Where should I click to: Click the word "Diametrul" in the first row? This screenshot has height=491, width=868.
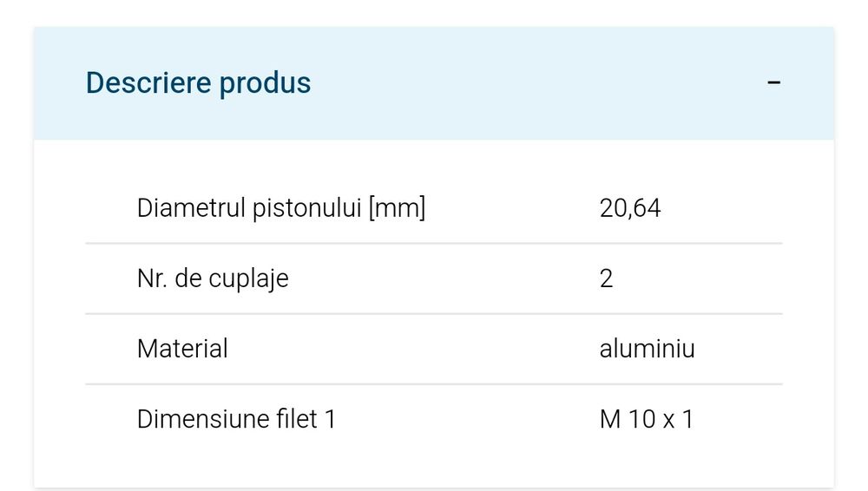click(x=191, y=208)
